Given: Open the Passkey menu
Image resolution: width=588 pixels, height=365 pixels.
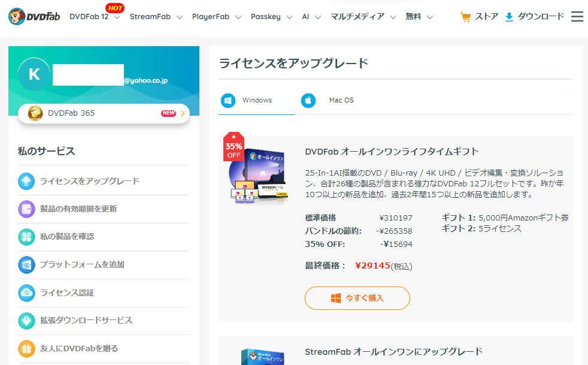Looking at the screenshot, I should pos(265,17).
